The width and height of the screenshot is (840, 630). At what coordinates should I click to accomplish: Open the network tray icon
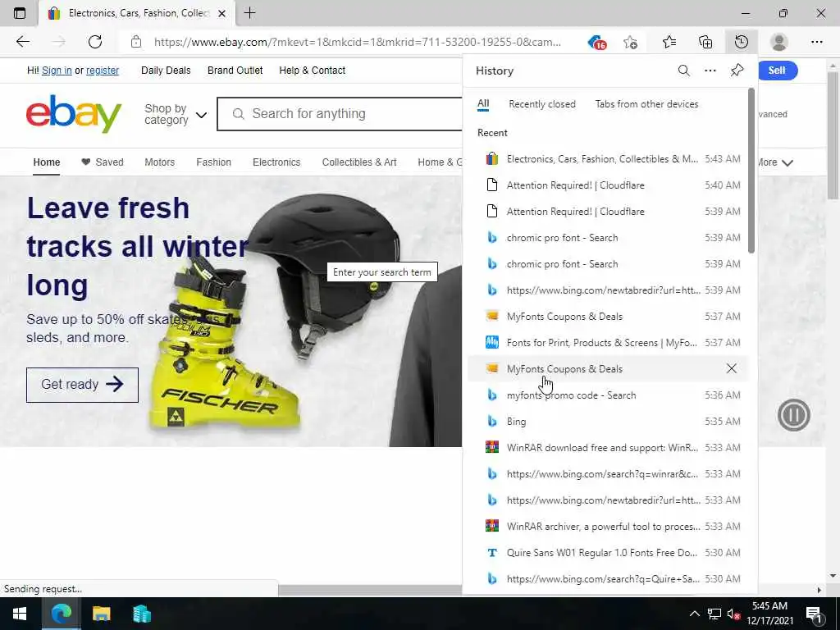[x=714, y=614]
